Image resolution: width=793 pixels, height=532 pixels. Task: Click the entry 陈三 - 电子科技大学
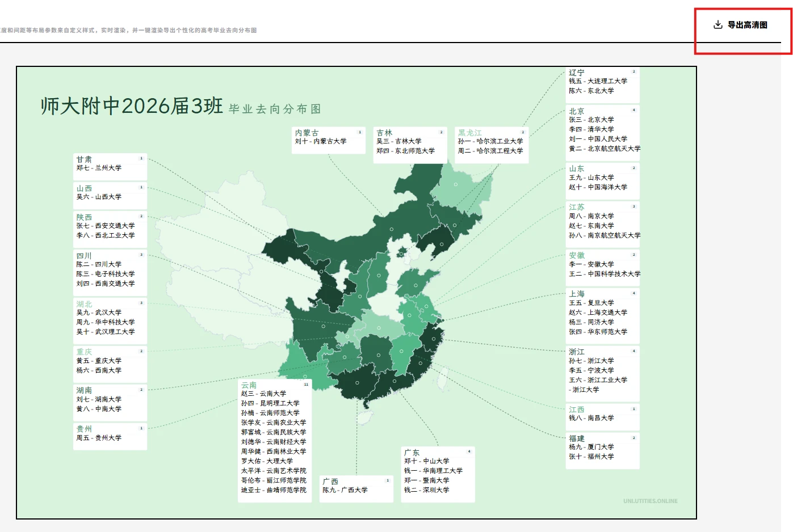coord(106,274)
